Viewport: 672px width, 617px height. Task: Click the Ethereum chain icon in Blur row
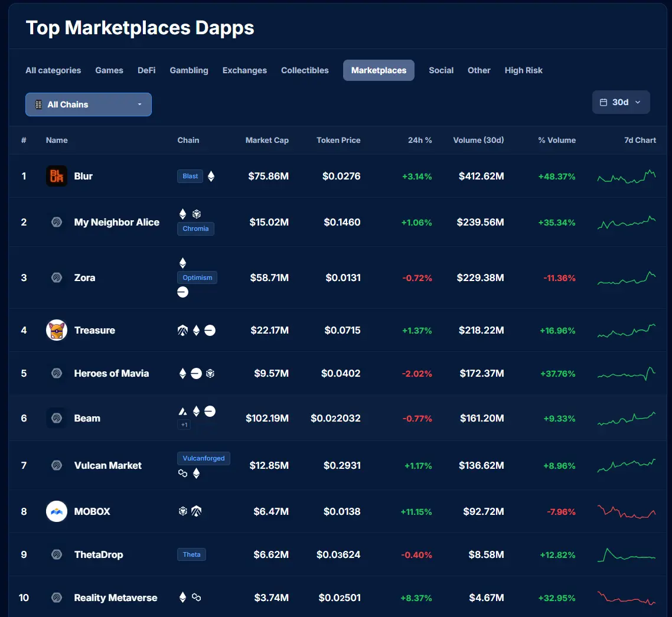click(x=211, y=176)
